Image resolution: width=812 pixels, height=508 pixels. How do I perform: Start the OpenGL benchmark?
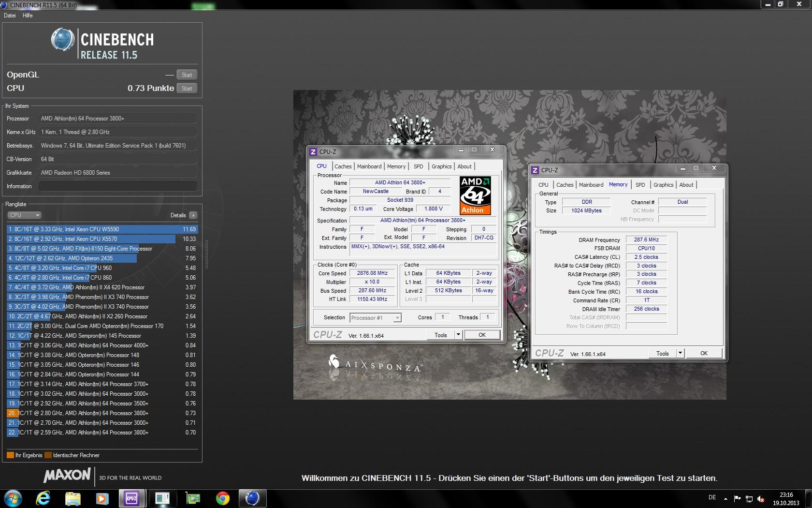pos(187,75)
